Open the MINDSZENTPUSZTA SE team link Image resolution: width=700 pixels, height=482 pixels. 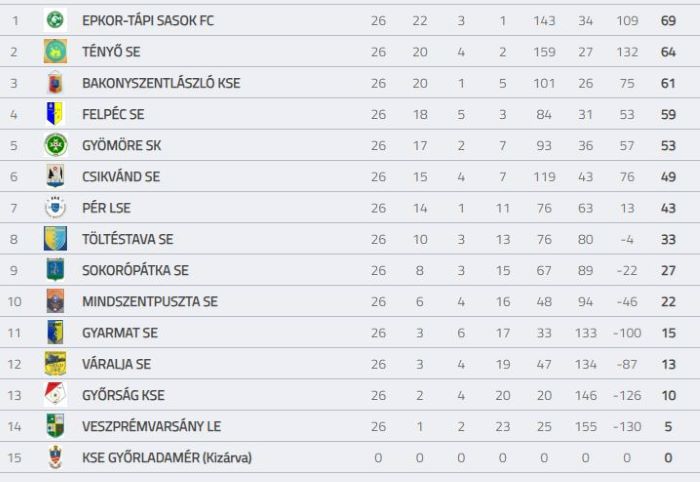[x=150, y=302]
